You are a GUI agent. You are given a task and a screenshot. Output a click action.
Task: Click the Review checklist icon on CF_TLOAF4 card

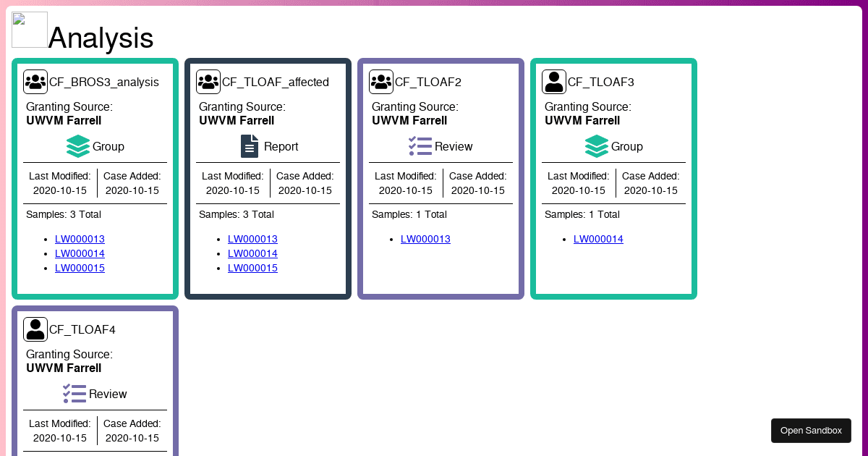75,393
